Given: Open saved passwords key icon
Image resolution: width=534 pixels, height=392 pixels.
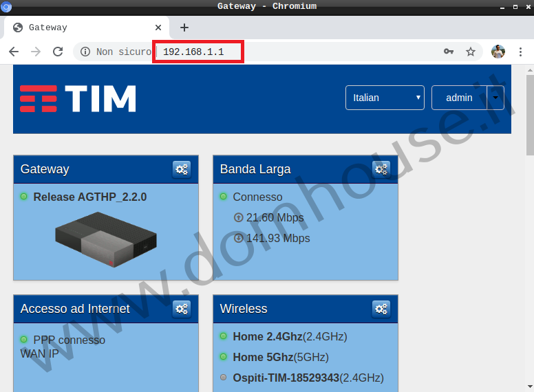Looking at the screenshot, I should pos(449,52).
